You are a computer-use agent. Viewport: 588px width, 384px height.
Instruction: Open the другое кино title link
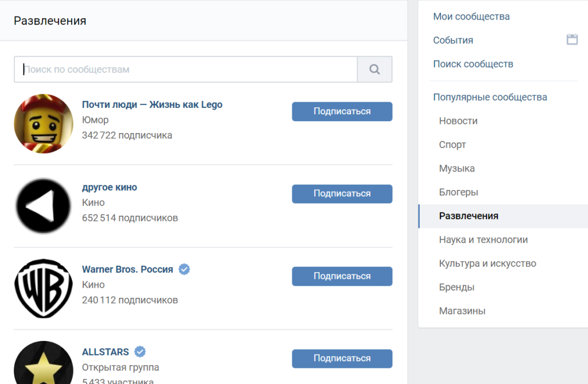click(x=110, y=187)
